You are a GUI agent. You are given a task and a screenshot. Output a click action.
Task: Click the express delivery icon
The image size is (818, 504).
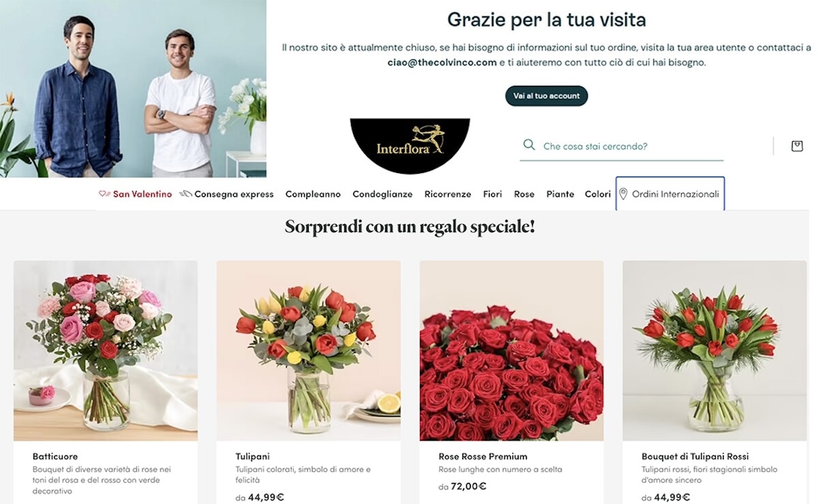click(x=185, y=194)
